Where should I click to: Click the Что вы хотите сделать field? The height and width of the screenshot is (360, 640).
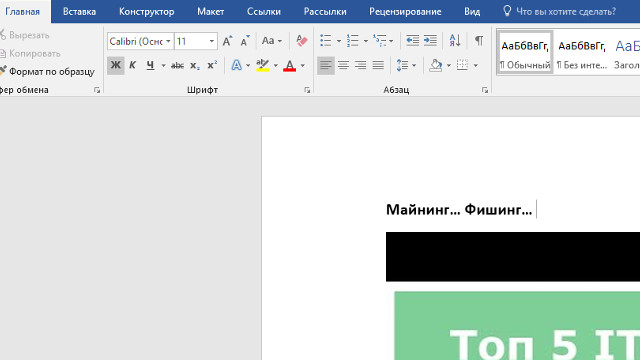[x=566, y=11]
